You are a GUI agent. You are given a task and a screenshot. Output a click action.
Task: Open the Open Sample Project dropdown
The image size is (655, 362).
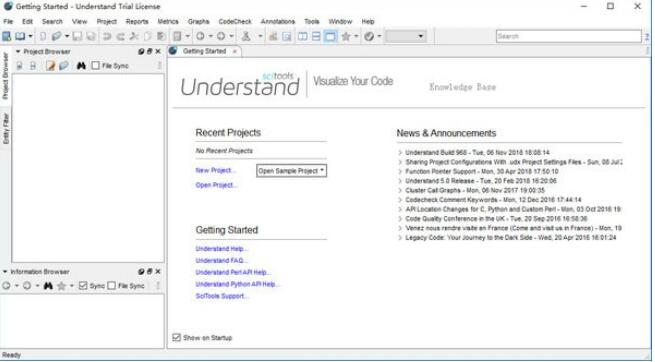[x=292, y=170]
